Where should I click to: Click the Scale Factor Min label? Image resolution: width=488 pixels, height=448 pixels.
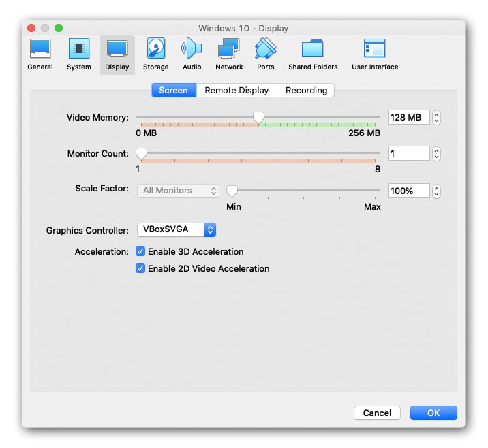(x=233, y=206)
